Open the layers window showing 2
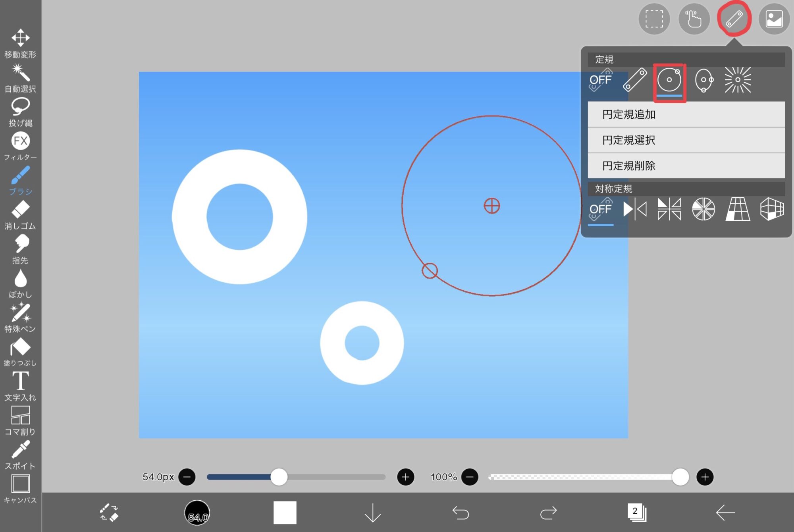794x532 pixels. [x=637, y=513]
